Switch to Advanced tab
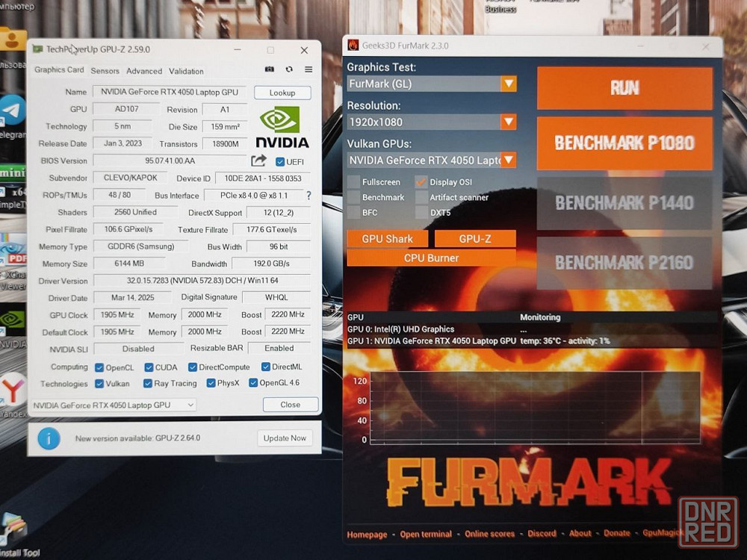Image resolution: width=747 pixels, height=560 pixels. [144, 71]
